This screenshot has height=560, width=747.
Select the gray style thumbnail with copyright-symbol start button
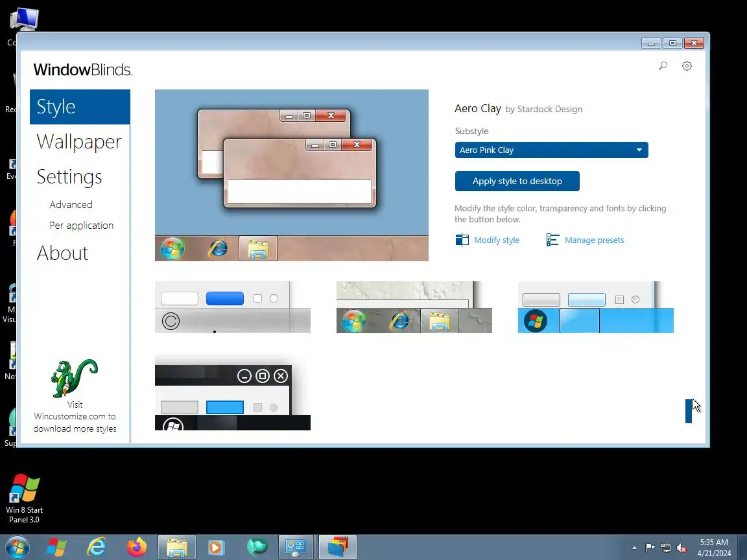tap(233, 307)
